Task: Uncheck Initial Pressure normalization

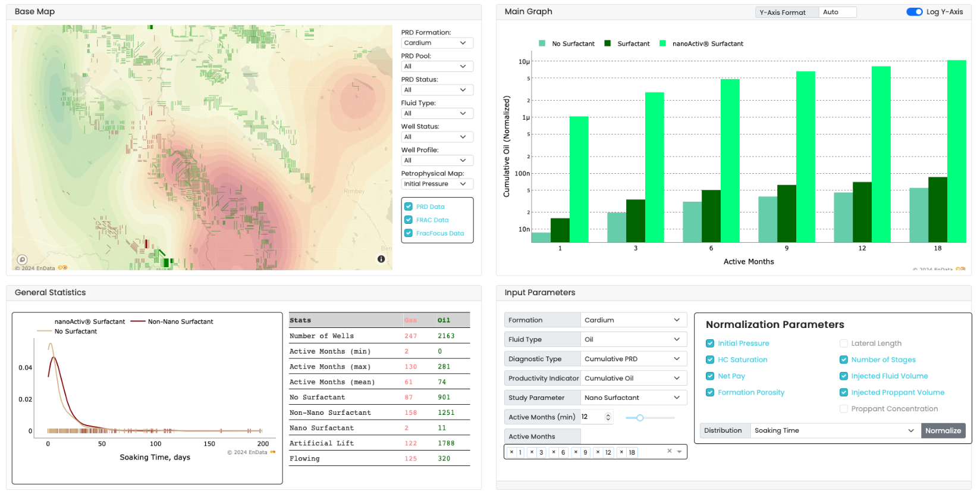Action: [x=710, y=343]
